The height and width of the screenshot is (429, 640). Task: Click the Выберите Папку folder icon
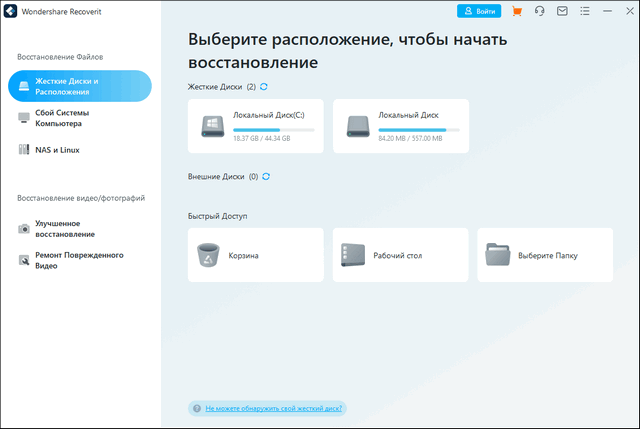coord(498,255)
